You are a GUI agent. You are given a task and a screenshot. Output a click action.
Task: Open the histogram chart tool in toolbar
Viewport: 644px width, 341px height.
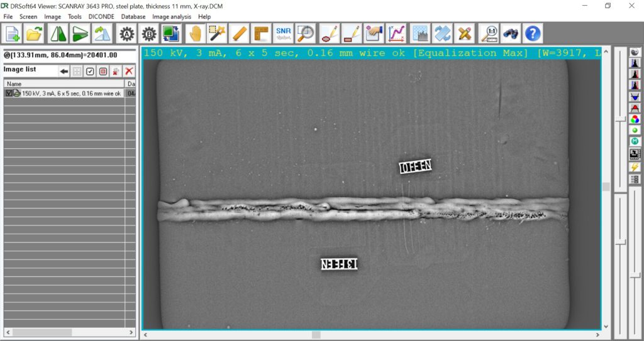point(420,34)
